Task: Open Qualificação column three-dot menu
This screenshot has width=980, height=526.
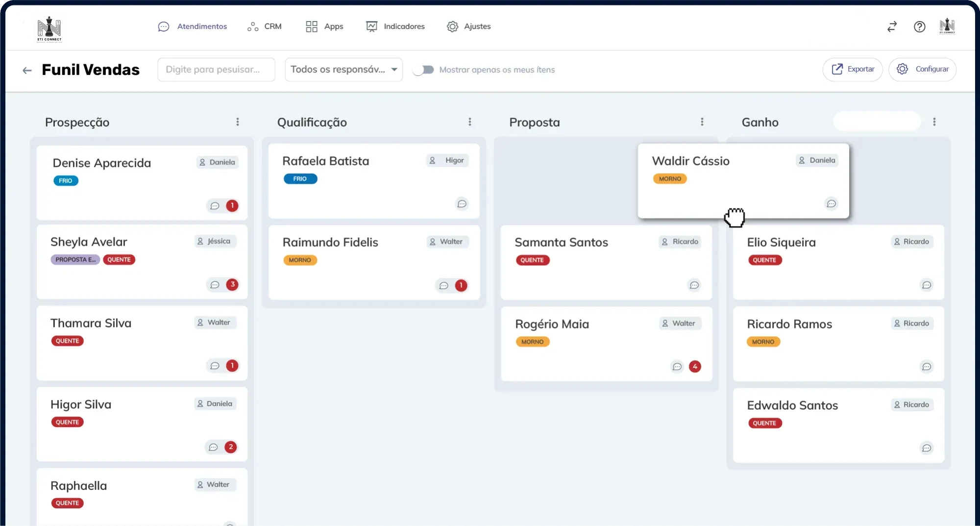Action: click(470, 122)
